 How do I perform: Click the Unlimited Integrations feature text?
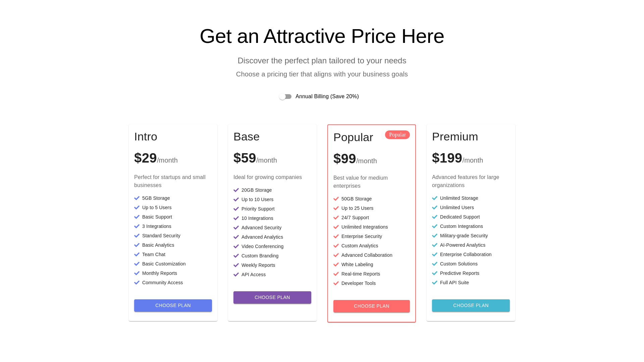(x=365, y=227)
